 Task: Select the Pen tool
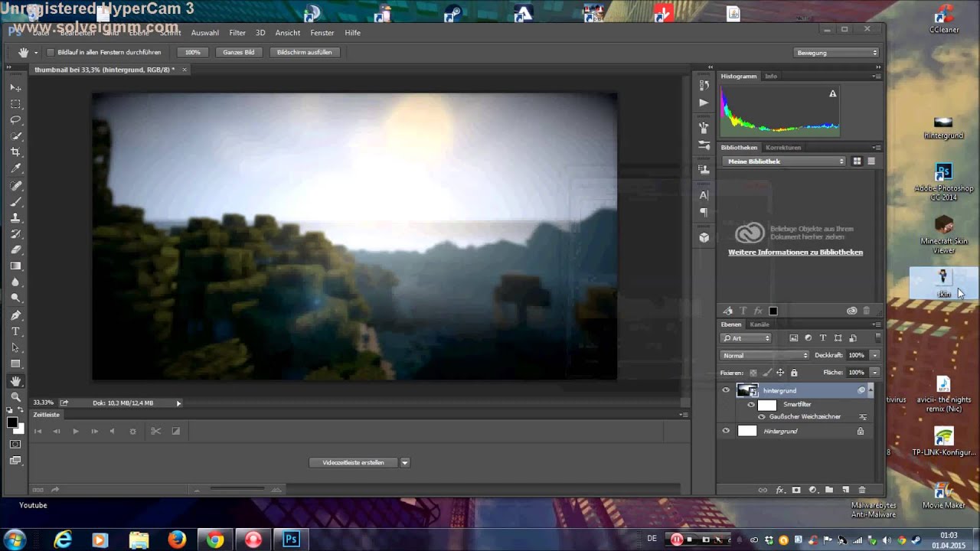point(15,315)
